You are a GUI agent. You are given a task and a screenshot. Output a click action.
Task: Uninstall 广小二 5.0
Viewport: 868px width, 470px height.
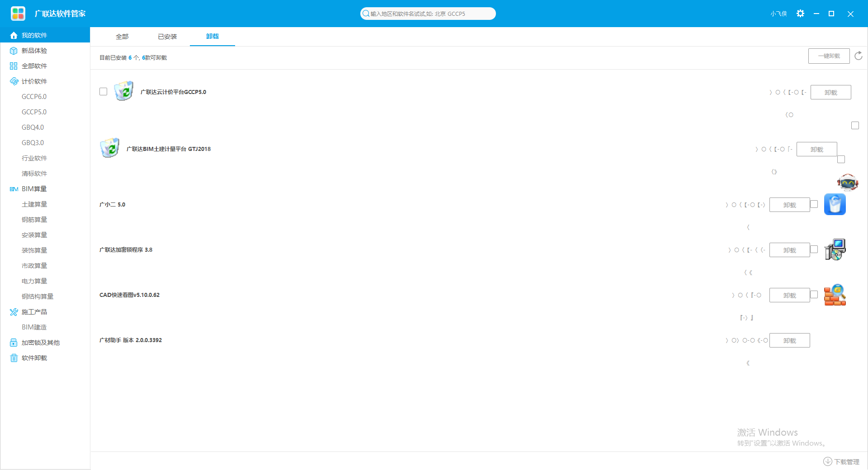coord(789,205)
